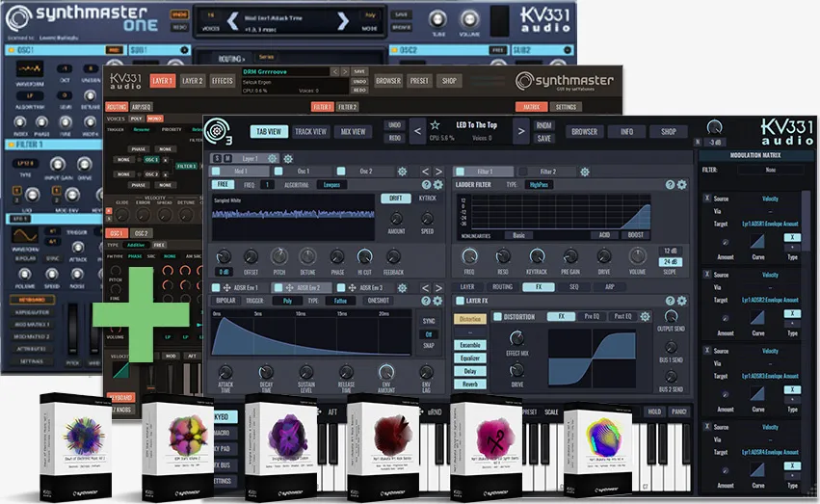Click gear icon in ADSR envelope header

coord(437,301)
